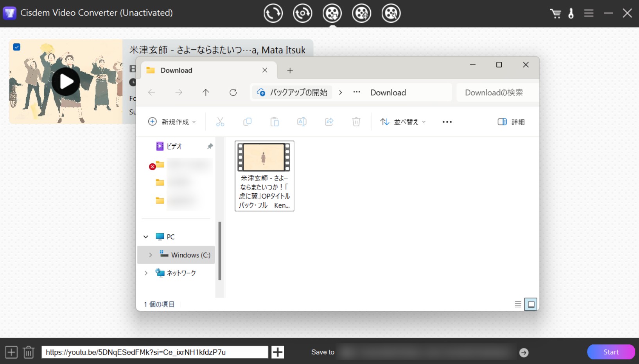Click the Save to path field
This screenshot has height=364, width=639.
[x=426, y=352]
